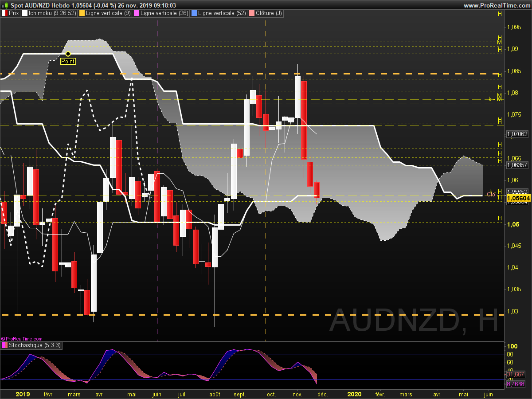Click the Clo label near the price axis
532x399 pixels.
(x=491, y=194)
